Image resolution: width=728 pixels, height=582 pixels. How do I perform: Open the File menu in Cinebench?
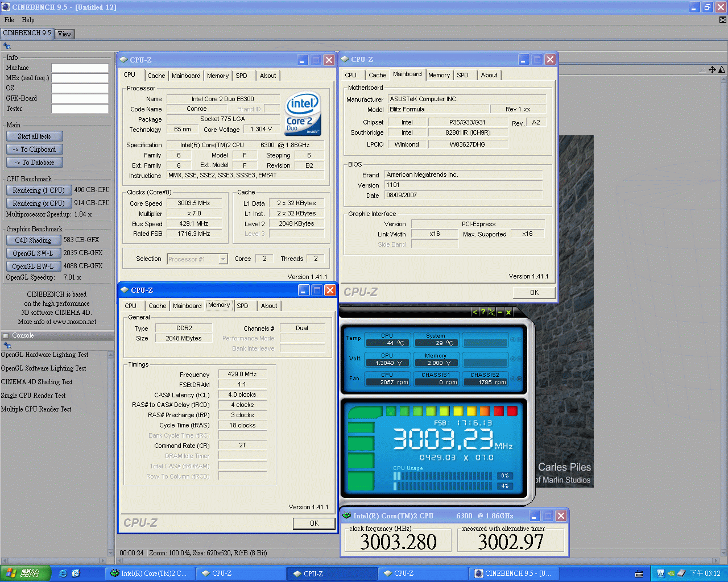[x=9, y=20]
